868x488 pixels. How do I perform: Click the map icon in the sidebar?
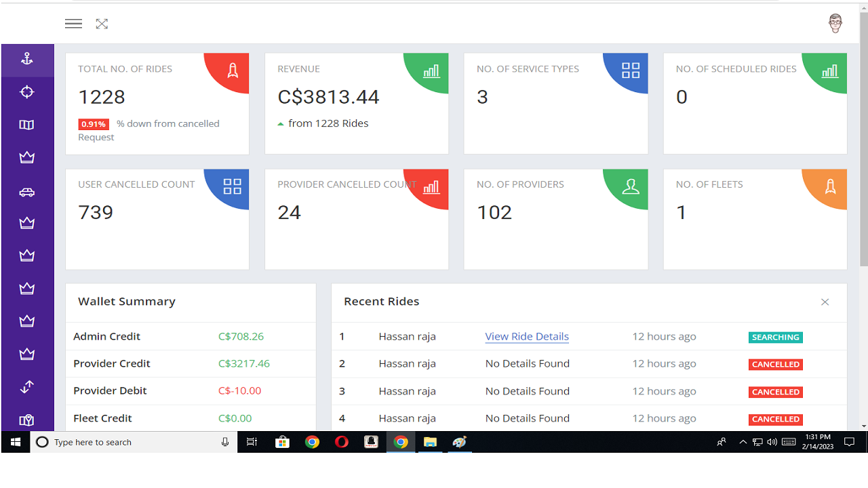(x=27, y=124)
